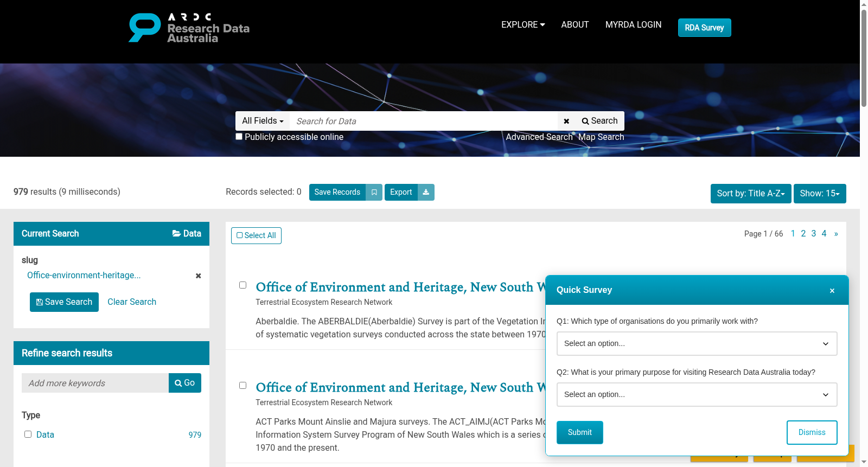Submit the Quick Survey
Image resolution: width=868 pixels, height=467 pixels.
tap(580, 433)
